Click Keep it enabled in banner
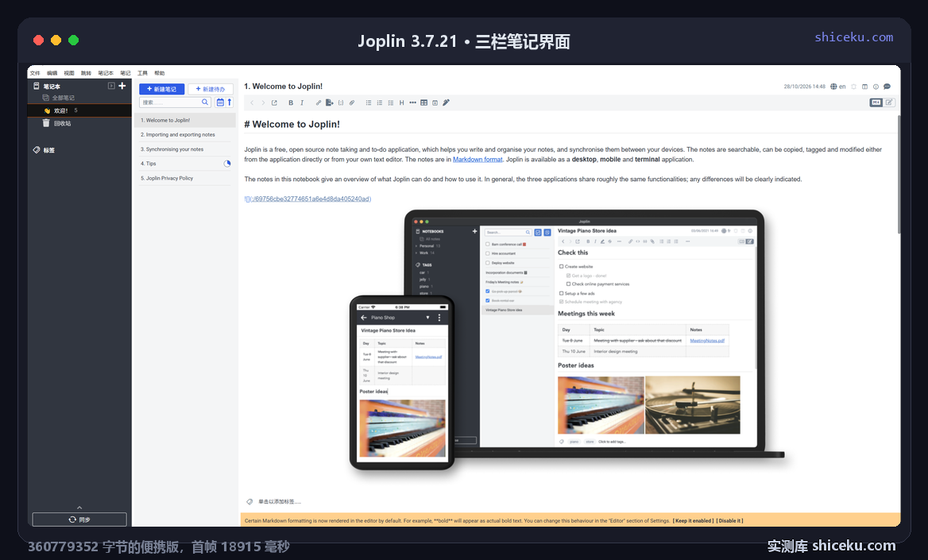 (x=693, y=521)
